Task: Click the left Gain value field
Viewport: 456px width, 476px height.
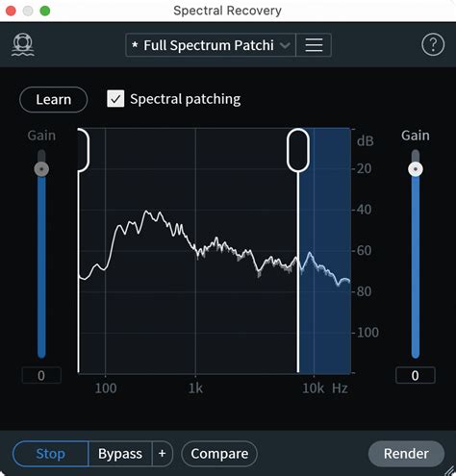Action: (41, 375)
